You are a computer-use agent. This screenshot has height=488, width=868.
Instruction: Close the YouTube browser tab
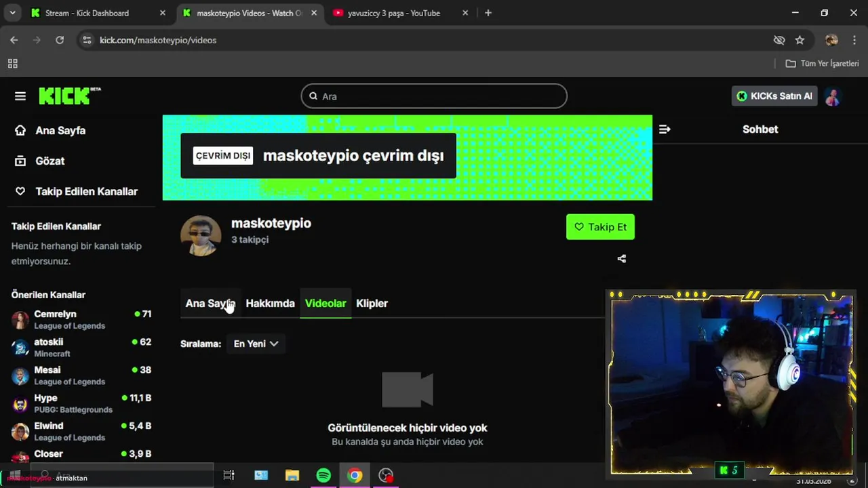click(x=465, y=13)
